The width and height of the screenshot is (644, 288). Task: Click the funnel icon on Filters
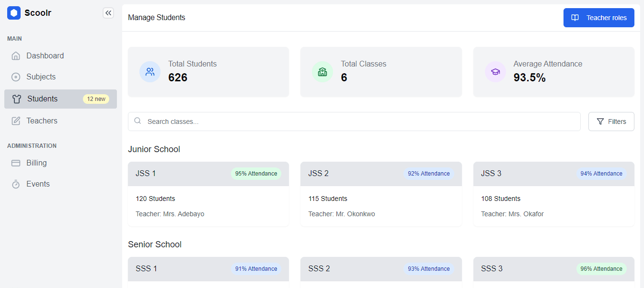600,122
